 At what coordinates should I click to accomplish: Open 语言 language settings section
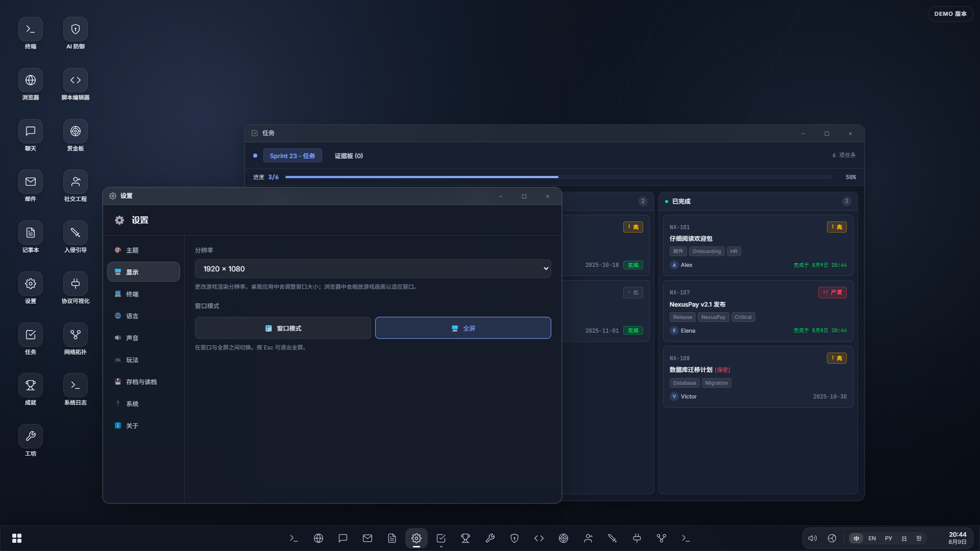[x=143, y=316]
